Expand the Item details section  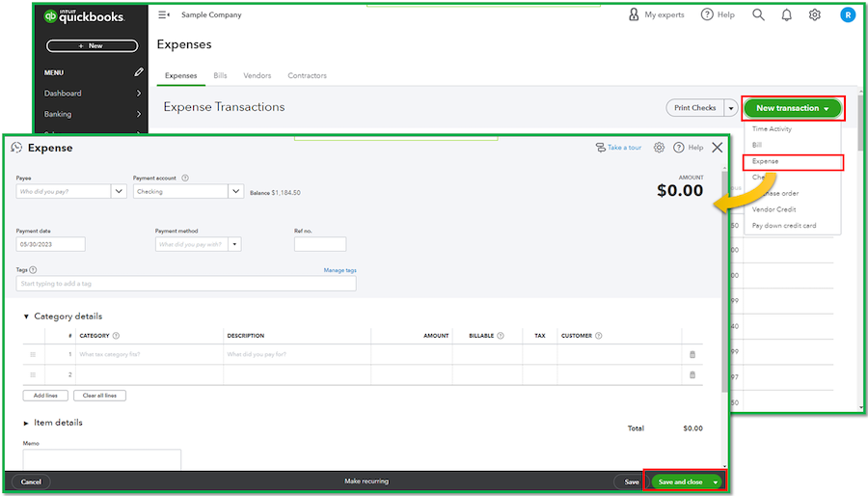pos(26,423)
